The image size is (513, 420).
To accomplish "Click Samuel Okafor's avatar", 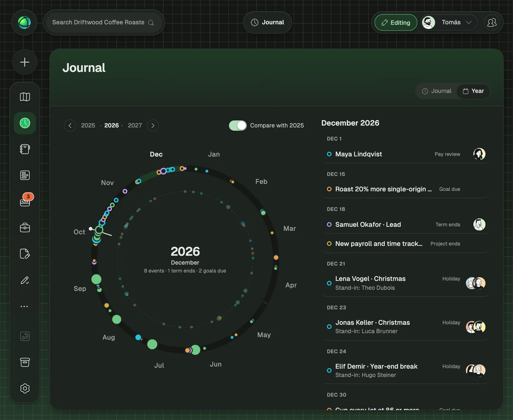I will click(479, 225).
